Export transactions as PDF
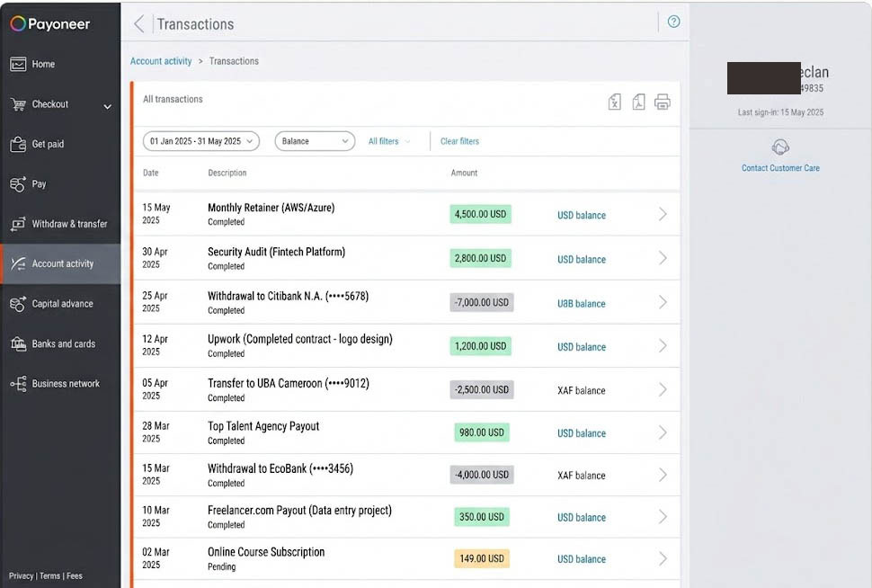This screenshot has height=588, width=872. (x=638, y=102)
